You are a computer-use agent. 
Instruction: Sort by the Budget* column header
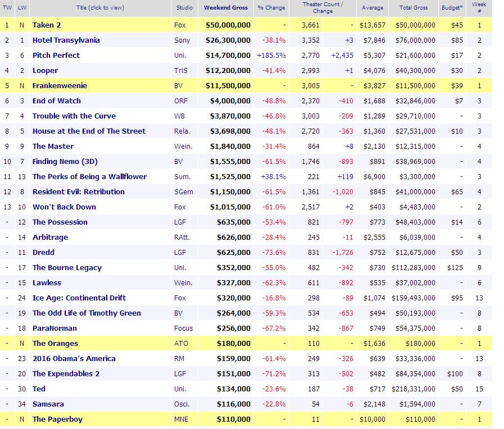click(x=452, y=8)
